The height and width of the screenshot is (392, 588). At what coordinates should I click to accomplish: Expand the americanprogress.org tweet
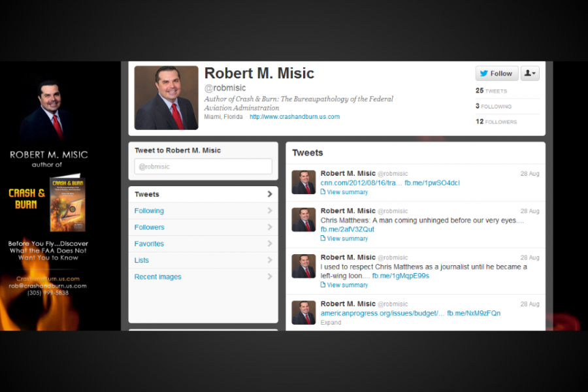331,323
